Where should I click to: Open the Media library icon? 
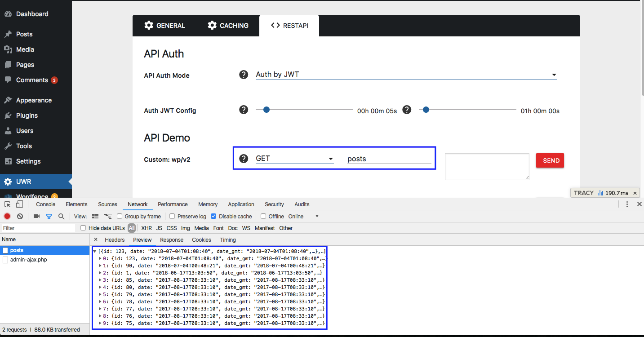coord(8,49)
